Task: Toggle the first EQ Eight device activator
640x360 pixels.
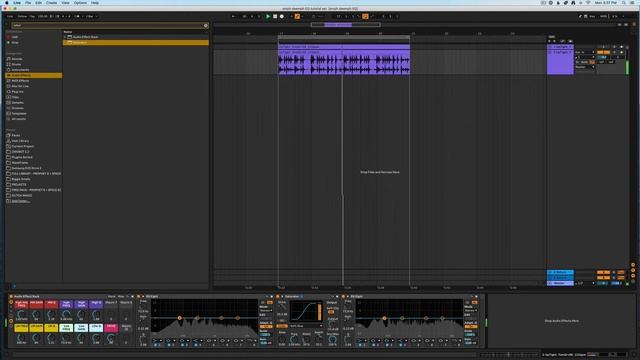Action: coord(139,296)
